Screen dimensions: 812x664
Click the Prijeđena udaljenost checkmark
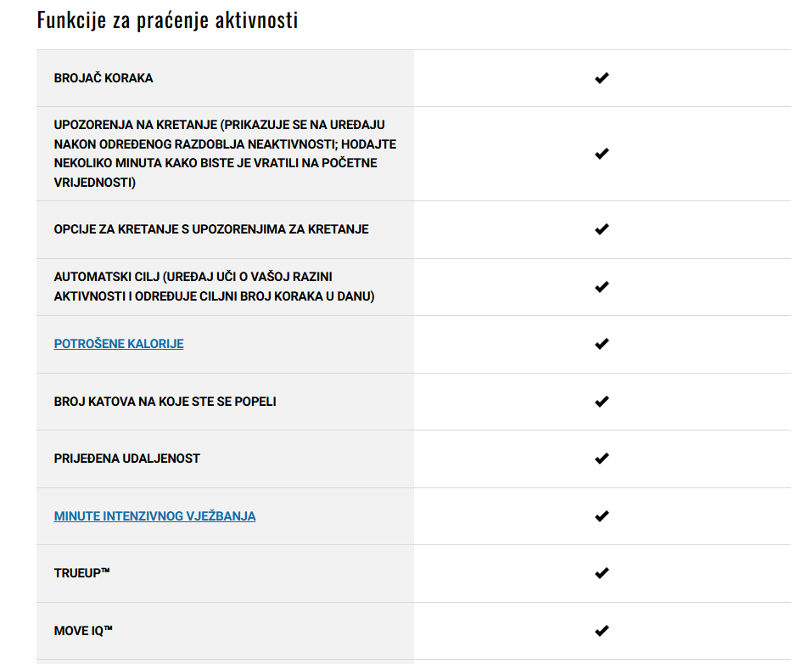pyautogui.click(x=602, y=459)
